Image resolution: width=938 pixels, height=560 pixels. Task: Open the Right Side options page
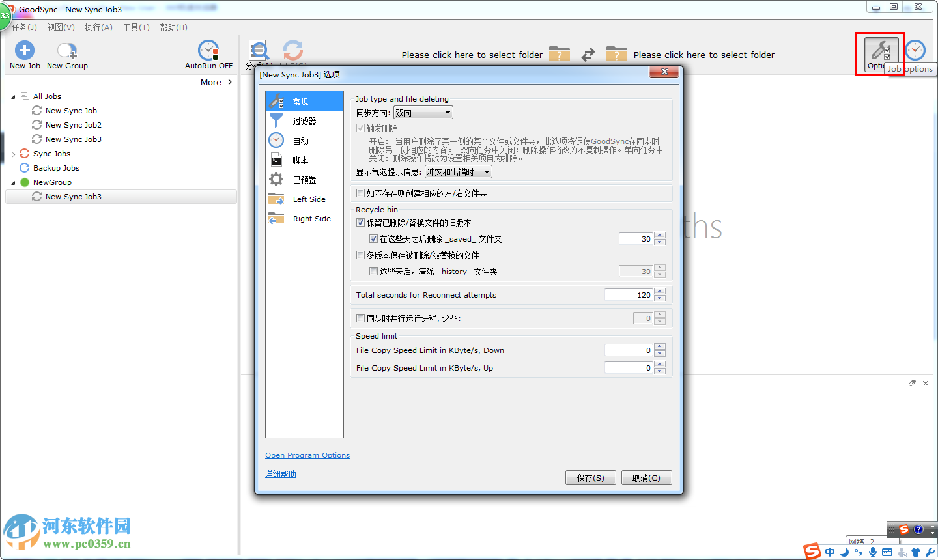pyautogui.click(x=304, y=219)
